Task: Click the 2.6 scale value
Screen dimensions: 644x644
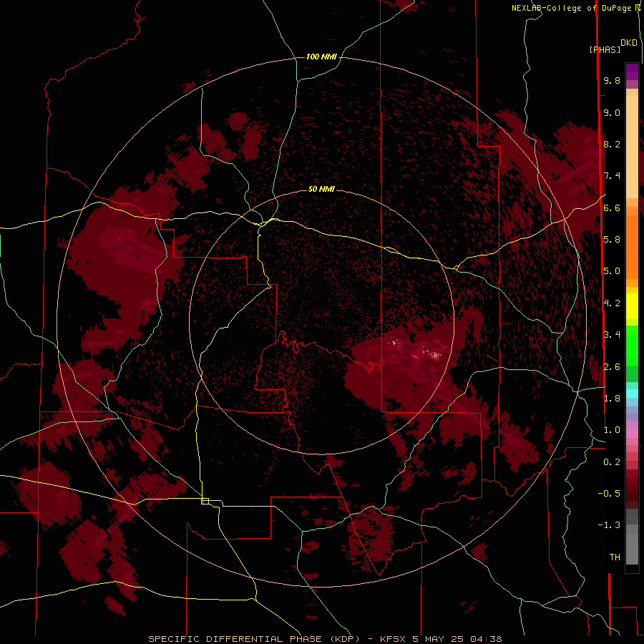Action: [x=612, y=367]
